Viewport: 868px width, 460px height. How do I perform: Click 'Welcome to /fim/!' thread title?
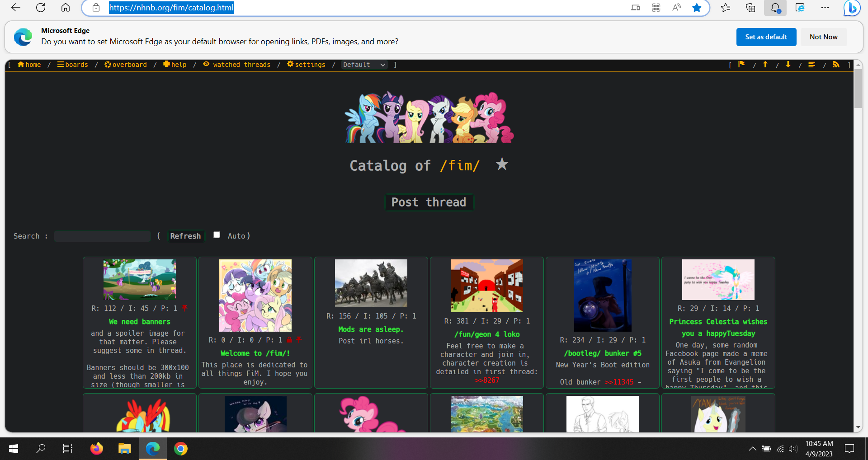[x=255, y=353]
